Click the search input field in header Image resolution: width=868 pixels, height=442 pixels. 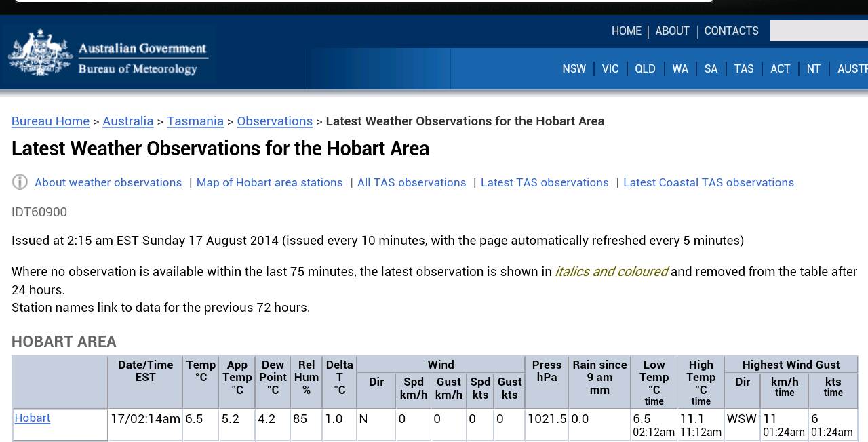tap(818, 31)
